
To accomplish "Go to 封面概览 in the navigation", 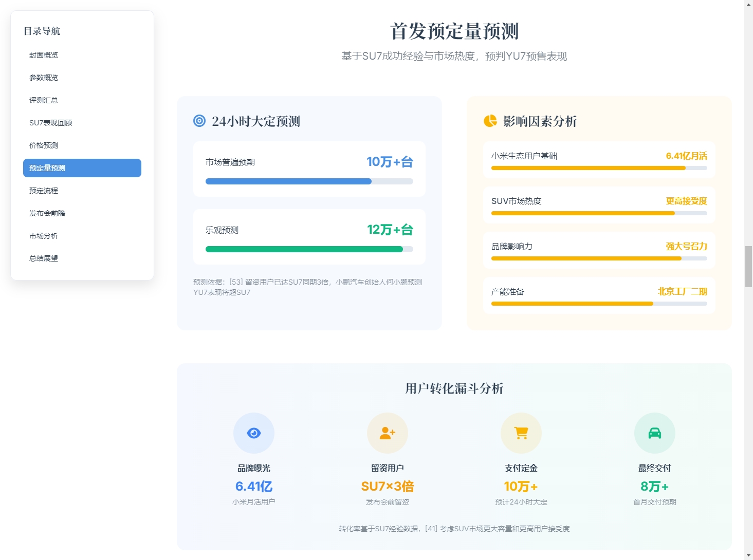I will click(x=82, y=55).
